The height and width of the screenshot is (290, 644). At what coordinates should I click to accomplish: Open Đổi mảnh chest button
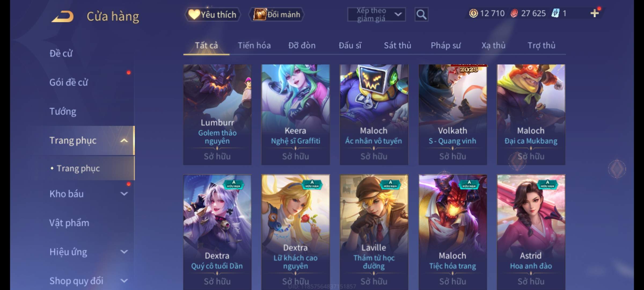point(277,15)
